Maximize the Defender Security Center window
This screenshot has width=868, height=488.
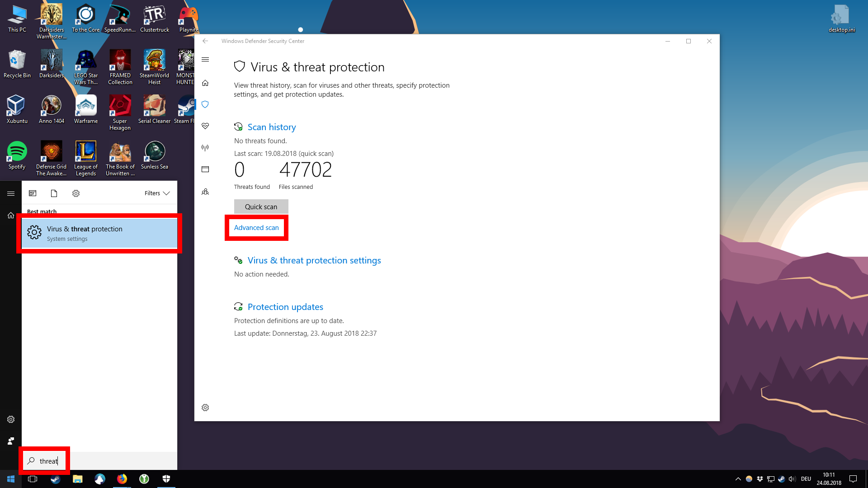pos(689,41)
